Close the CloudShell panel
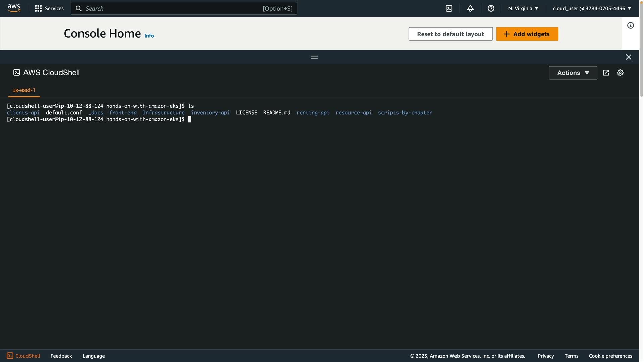 (628, 57)
